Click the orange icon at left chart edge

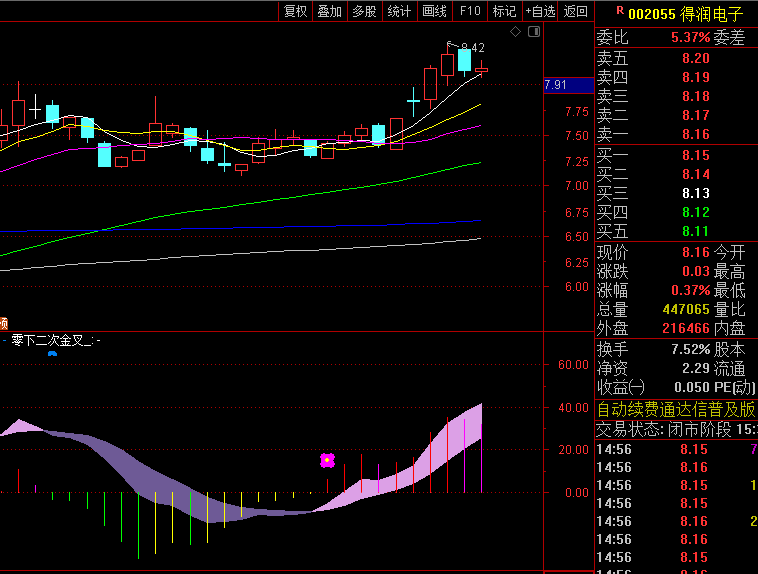(x=4, y=323)
